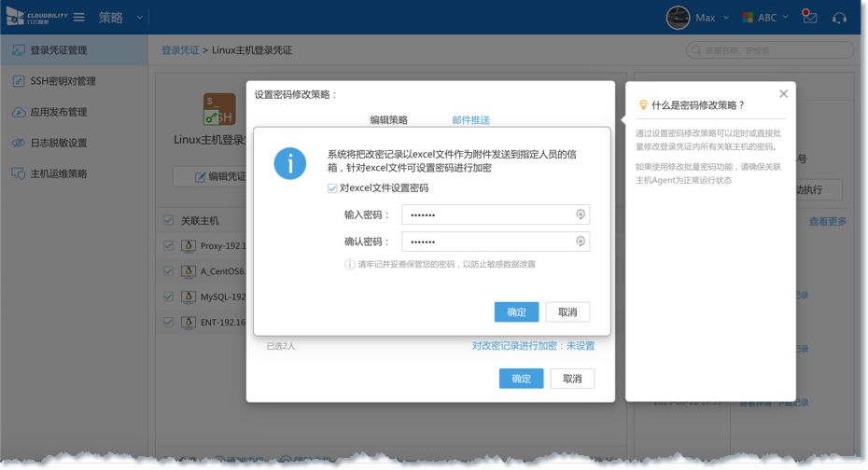Image resolution: width=868 pixels, height=470 pixels.
Task: Show password in 输入密码 field
Action: click(581, 214)
